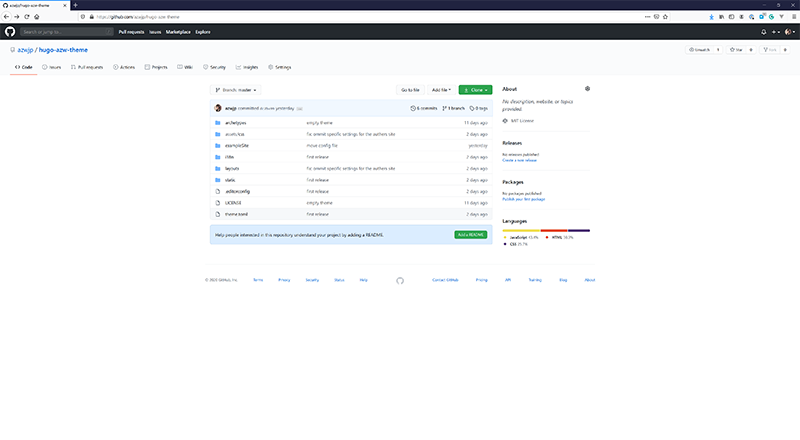The image size is (800, 440).
Task: Switch to the Actions tab
Action: click(124, 67)
